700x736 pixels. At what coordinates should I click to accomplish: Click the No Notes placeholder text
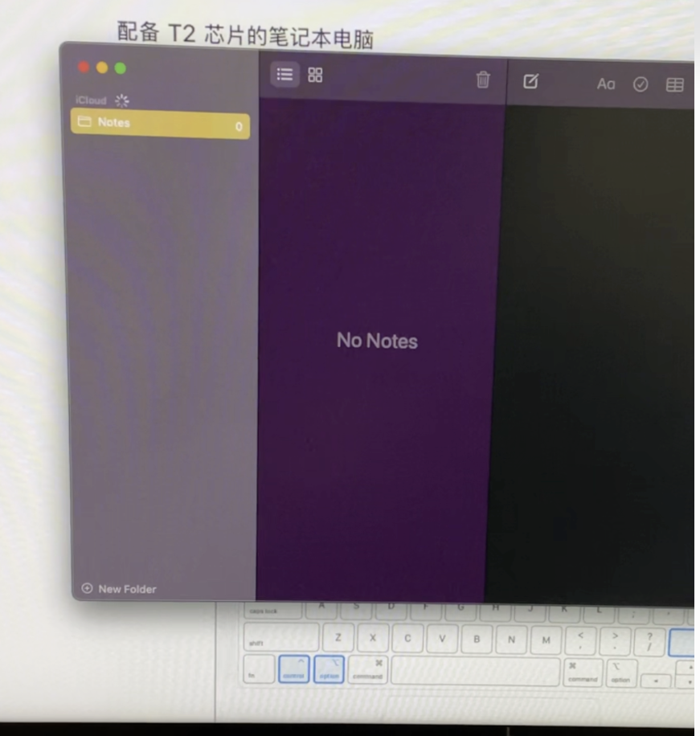pos(377,341)
